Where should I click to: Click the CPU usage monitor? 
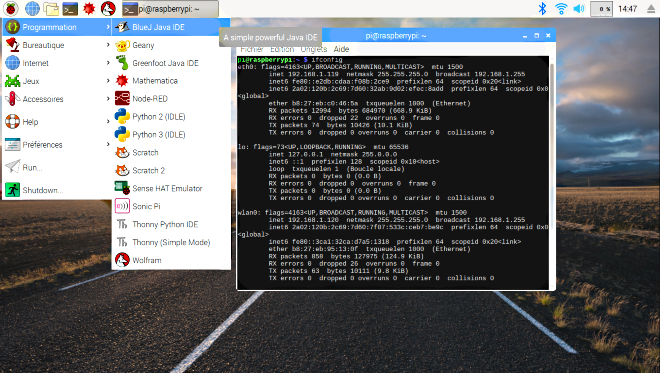[601, 9]
